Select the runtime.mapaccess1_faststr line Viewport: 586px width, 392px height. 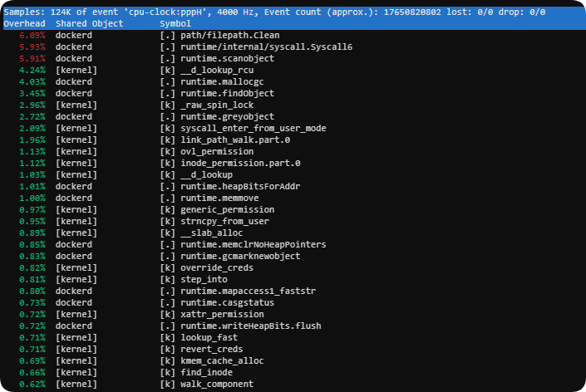click(x=246, y=292)
